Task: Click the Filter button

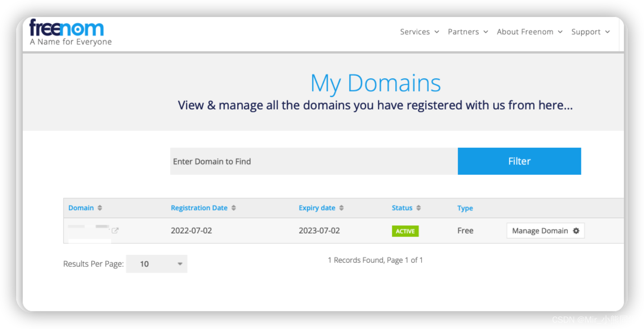Action: (x=519, y=161)
